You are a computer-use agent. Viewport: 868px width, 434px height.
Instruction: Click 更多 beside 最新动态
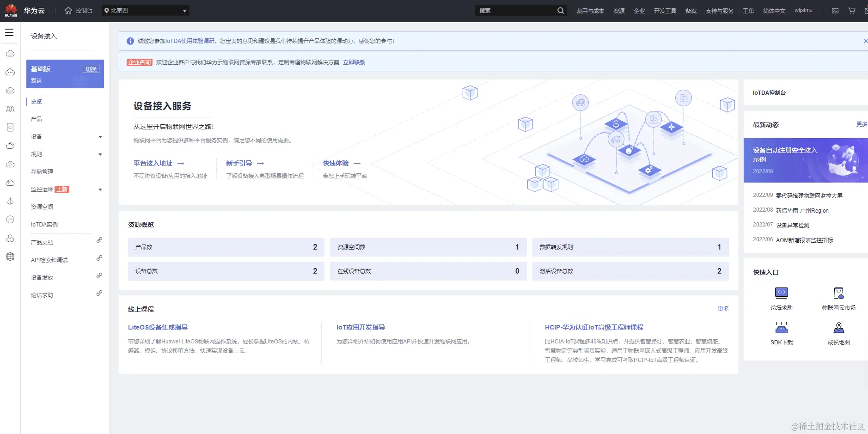tap(862, 124)
